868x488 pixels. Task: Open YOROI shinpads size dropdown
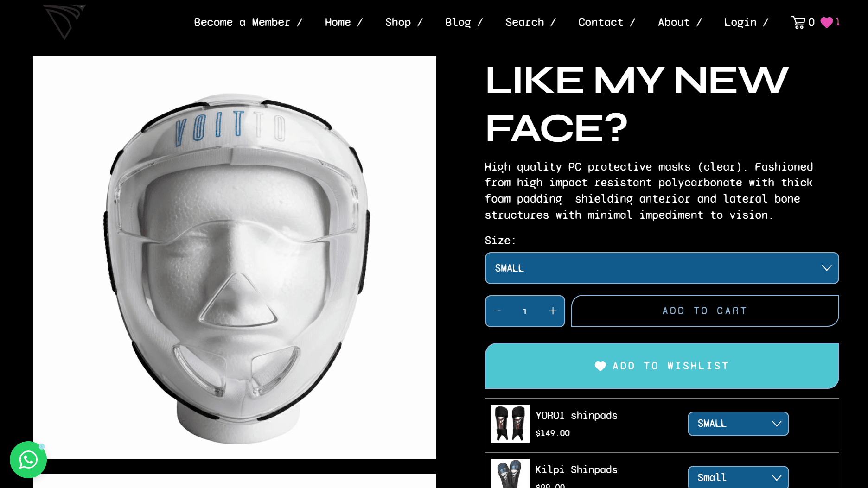pyautogui.click(x=738, y=424)
